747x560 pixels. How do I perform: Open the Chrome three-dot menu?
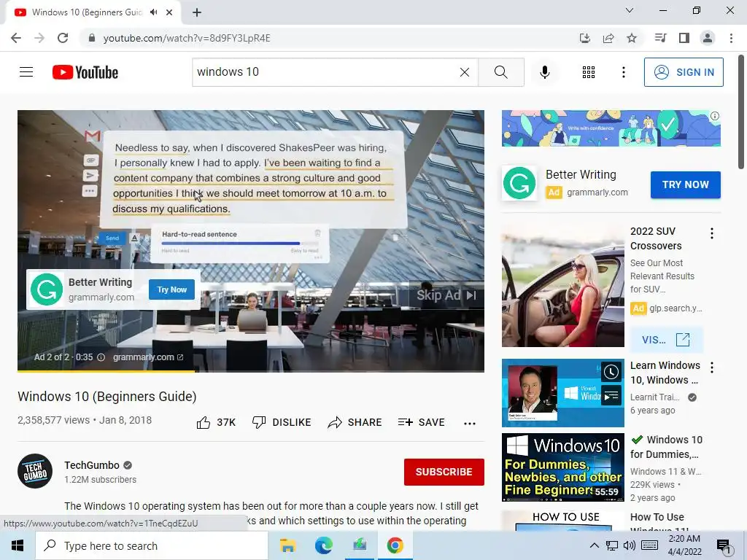pyautogui.click(x=731, y=38)
